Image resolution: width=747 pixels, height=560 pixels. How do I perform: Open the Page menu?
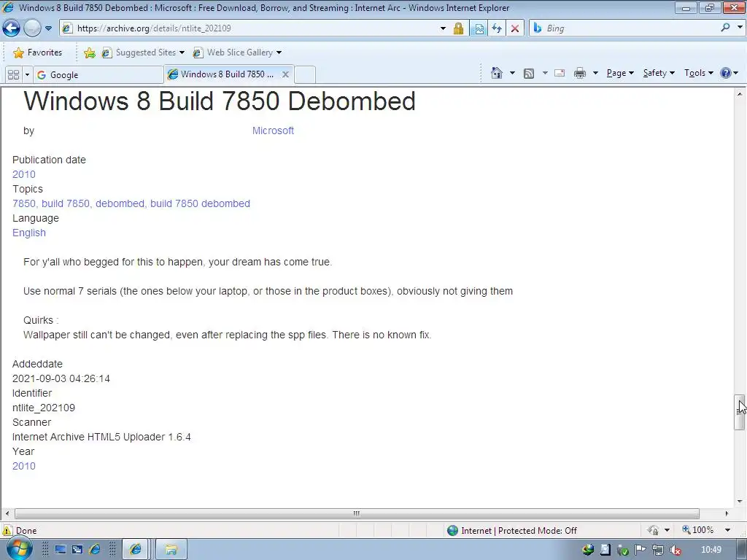pos(620,73)
